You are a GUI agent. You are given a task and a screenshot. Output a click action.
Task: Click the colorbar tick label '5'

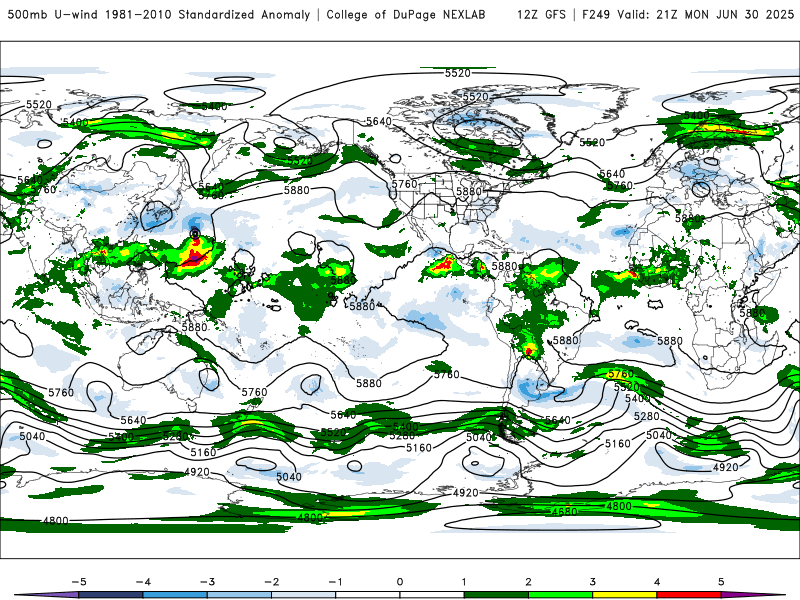click(721, 582)
